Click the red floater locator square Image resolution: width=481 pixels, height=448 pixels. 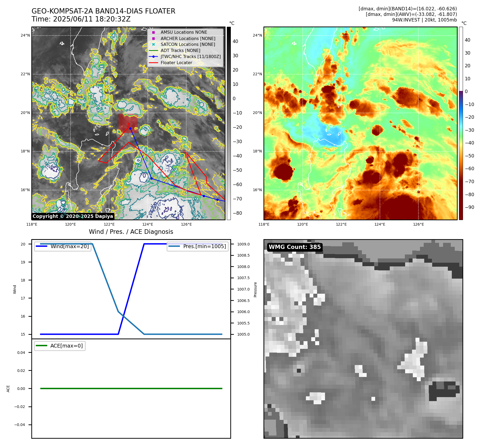tap(128, 123)
